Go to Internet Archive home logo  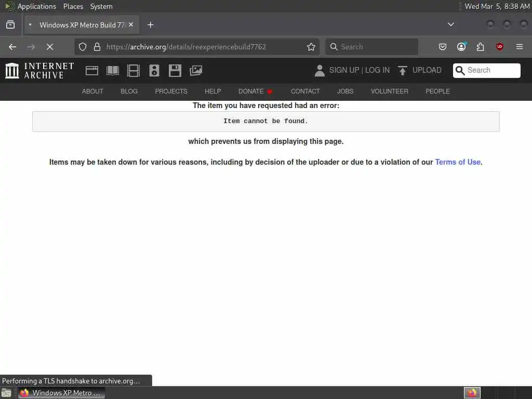(x=39, y=71)
